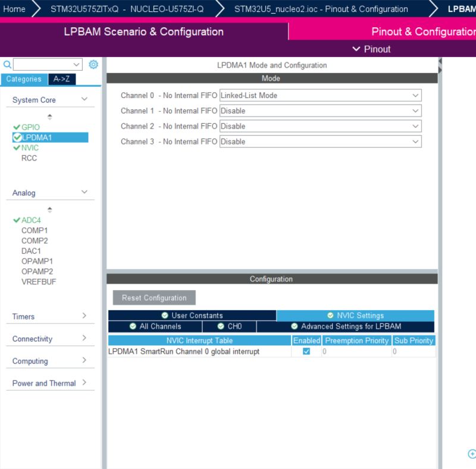
Task: Switch to the A->Z tab
Action: point(62,79)
